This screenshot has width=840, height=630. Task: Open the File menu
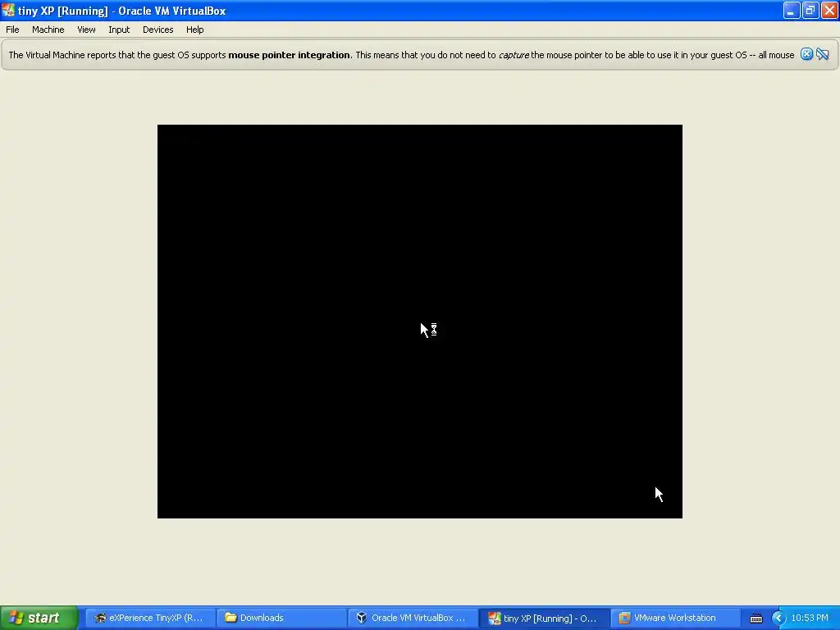tap(12, 30)
